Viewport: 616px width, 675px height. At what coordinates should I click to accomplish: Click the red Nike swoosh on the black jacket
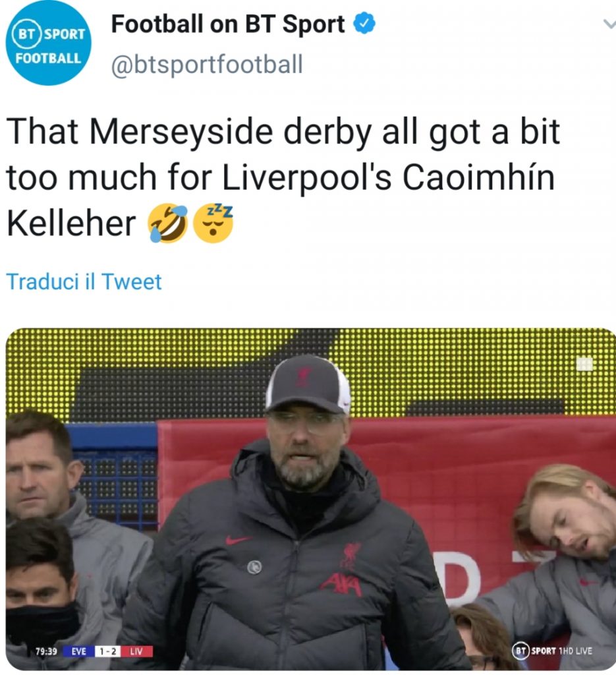(x=238, y=540)
